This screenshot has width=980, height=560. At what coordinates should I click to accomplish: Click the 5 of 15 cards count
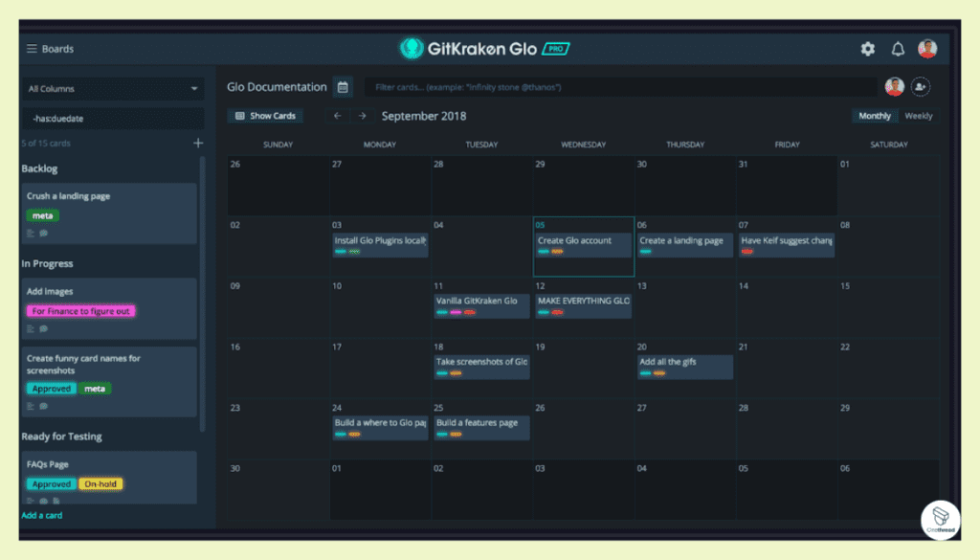pos(46,144)
